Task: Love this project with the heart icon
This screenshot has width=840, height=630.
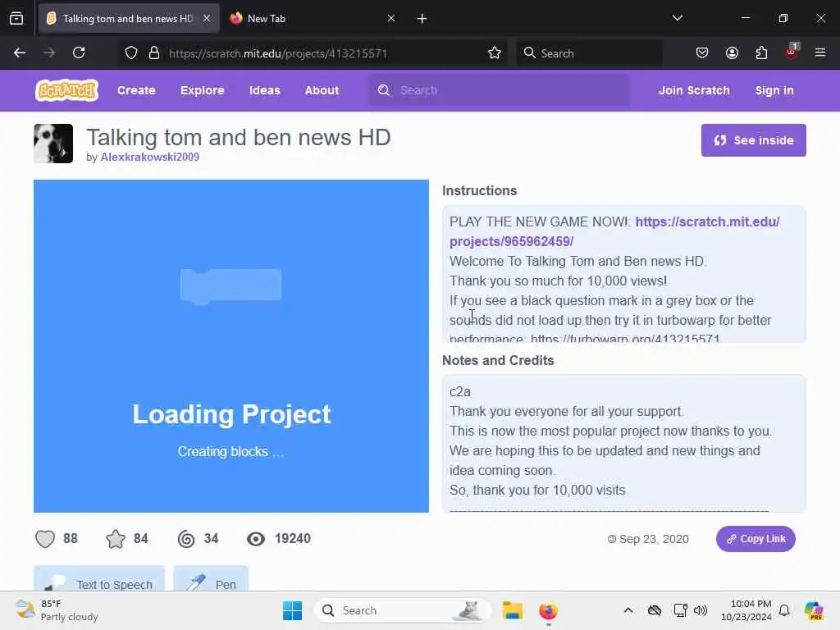Action: point(45,538)
